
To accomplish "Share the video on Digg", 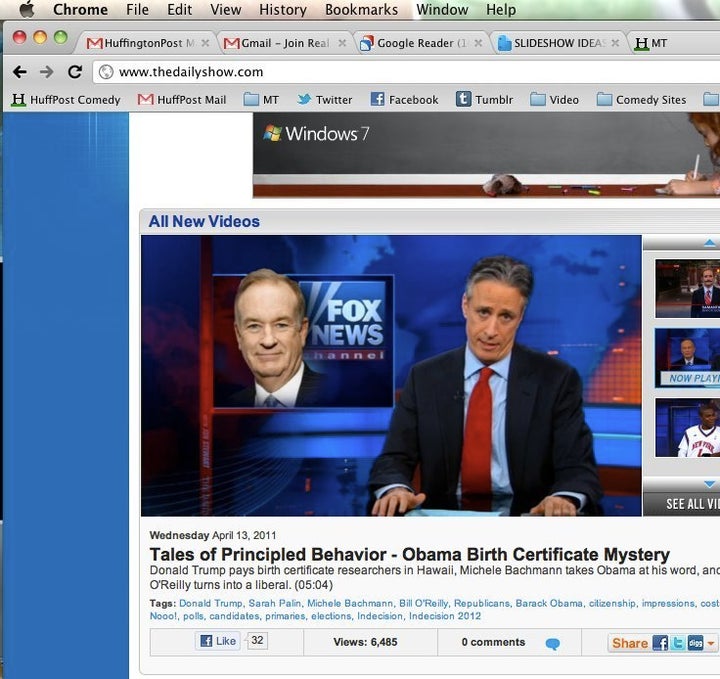I will 695,643.
